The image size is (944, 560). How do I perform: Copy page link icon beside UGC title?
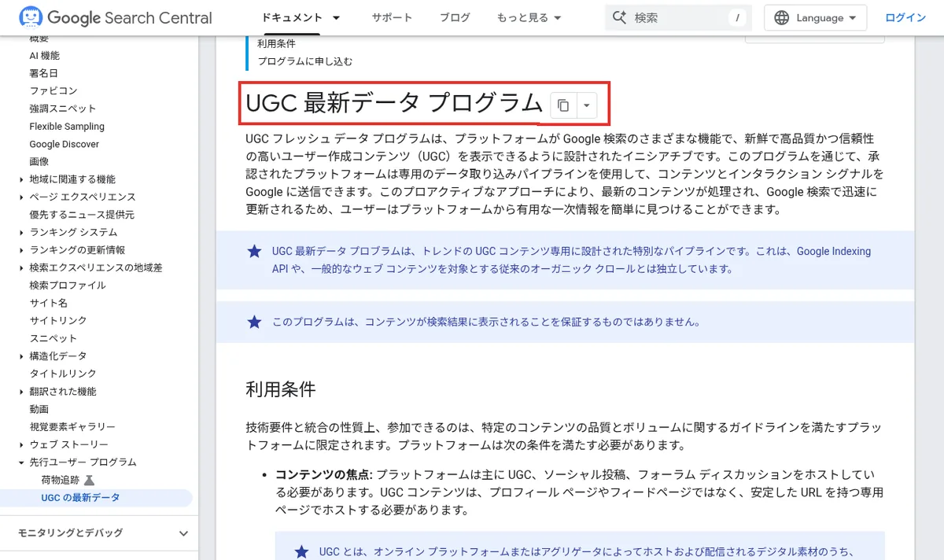point(563,105)
